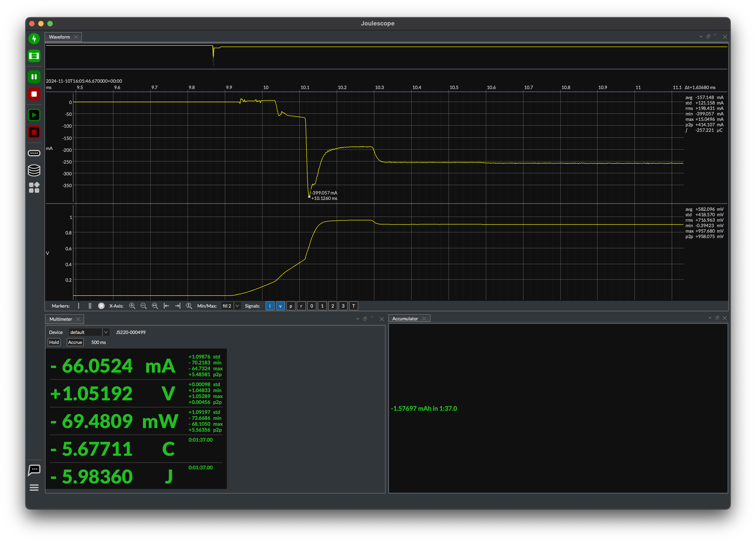Close the Multimeter tab with its X
Image resolution: width=756 pixels, height=543 pixels.
coord(78,319)
